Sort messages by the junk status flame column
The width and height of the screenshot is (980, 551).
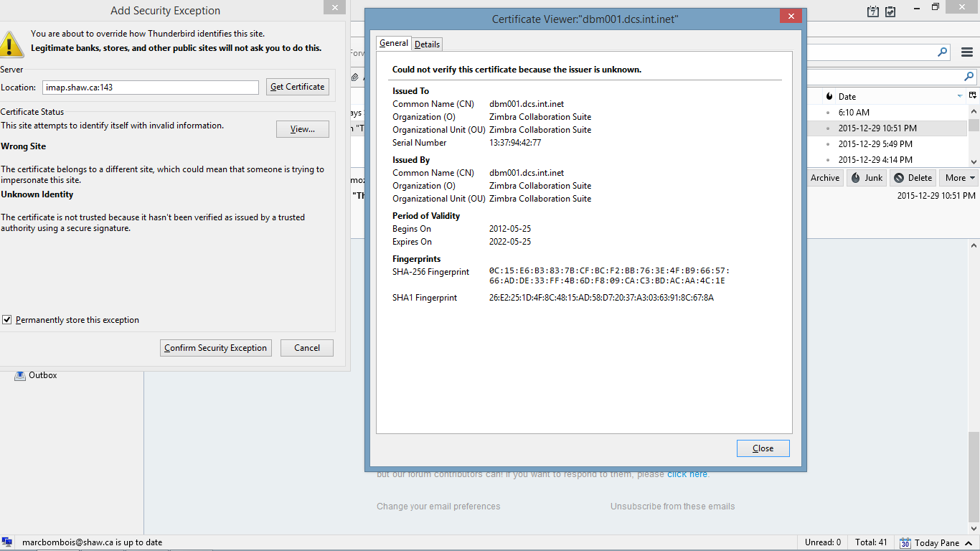829,96
